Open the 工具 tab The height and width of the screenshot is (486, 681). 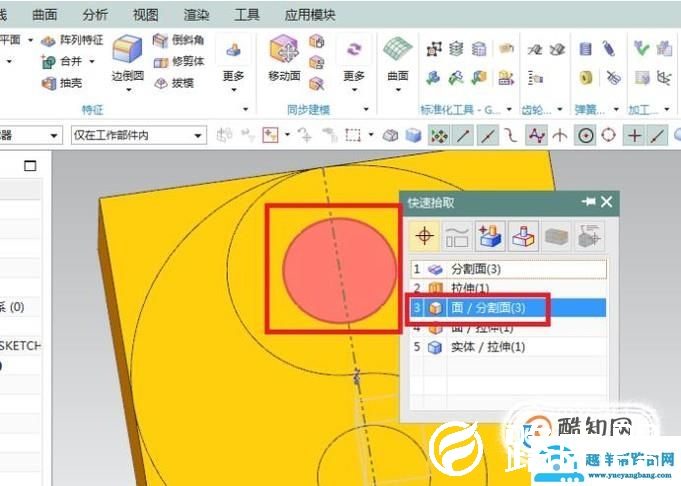[x=247, y=15]
